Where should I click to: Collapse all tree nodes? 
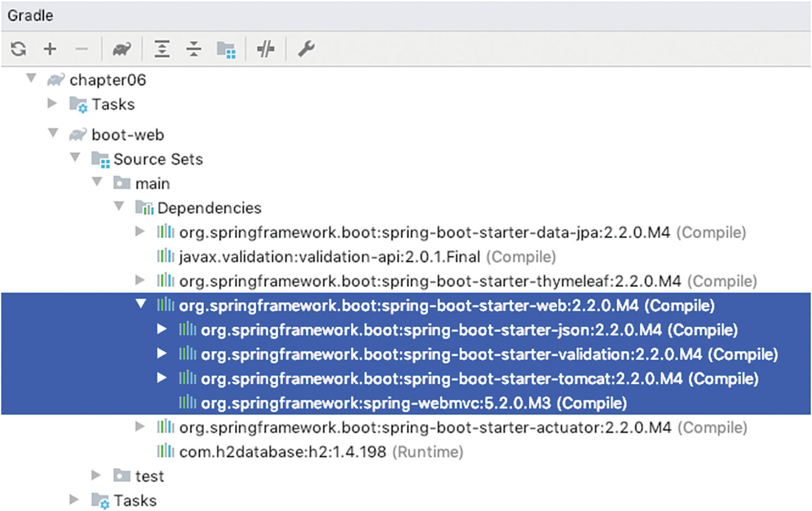[193, 49]
